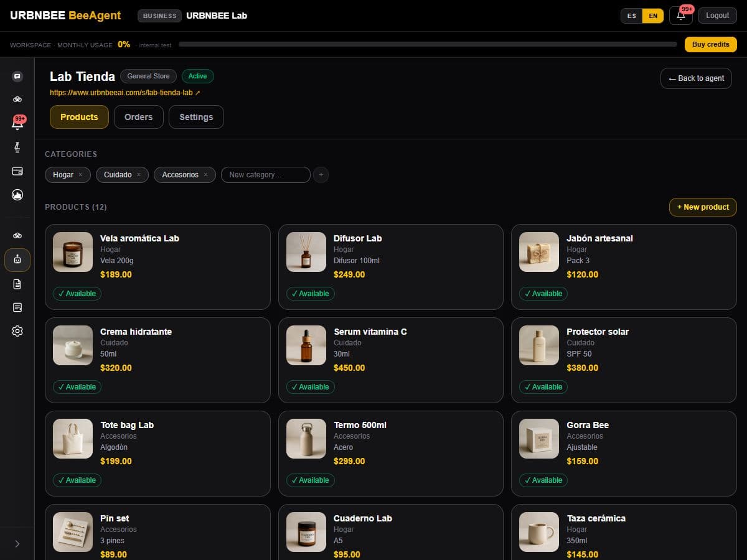Image resolution: width=747 pixels, height=560 pixels.
Task: Click the URBNBEE BeeAgent logo
Action: pyautogui.click(x=65, y=16)
